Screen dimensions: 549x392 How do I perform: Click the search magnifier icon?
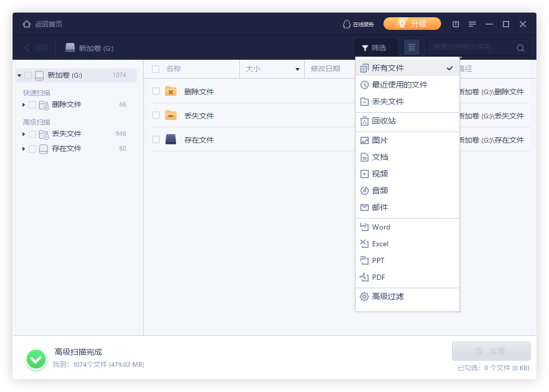[x=520, y=47]
